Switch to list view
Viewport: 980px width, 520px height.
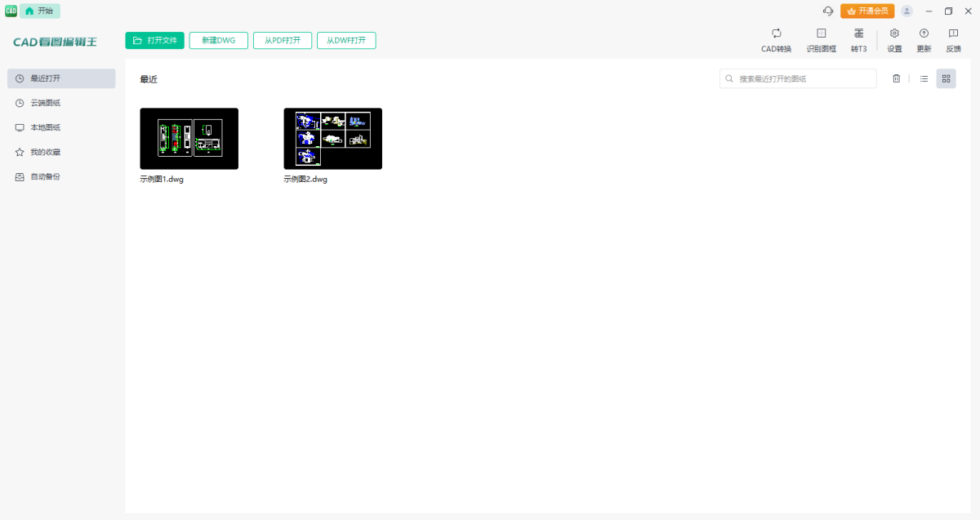[x=924, y=78]
